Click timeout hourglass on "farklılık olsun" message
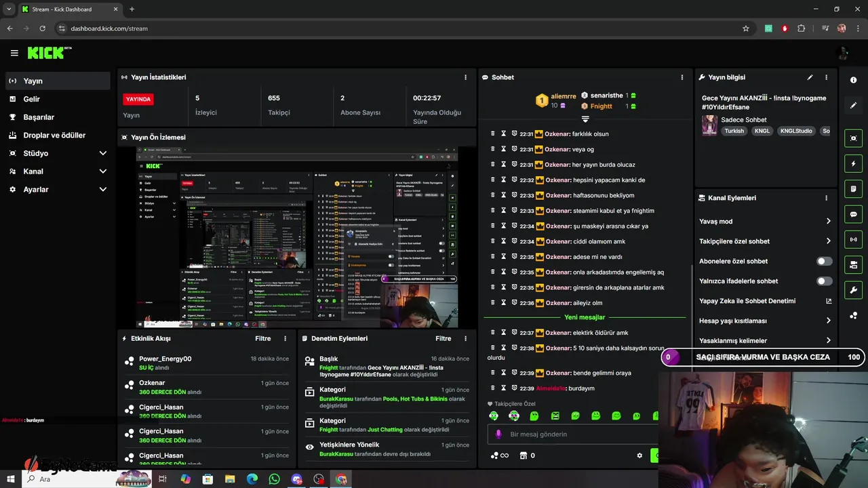 click(x=504, y=134)
